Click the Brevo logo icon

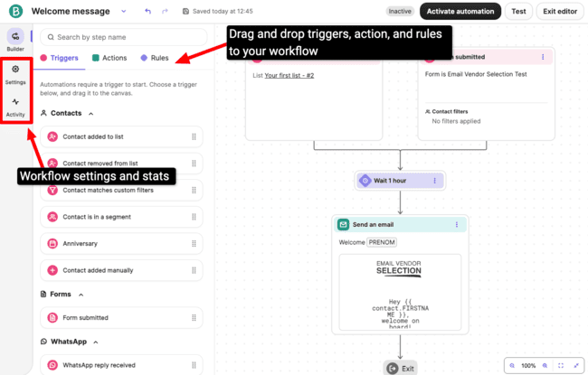click(15, 11)
